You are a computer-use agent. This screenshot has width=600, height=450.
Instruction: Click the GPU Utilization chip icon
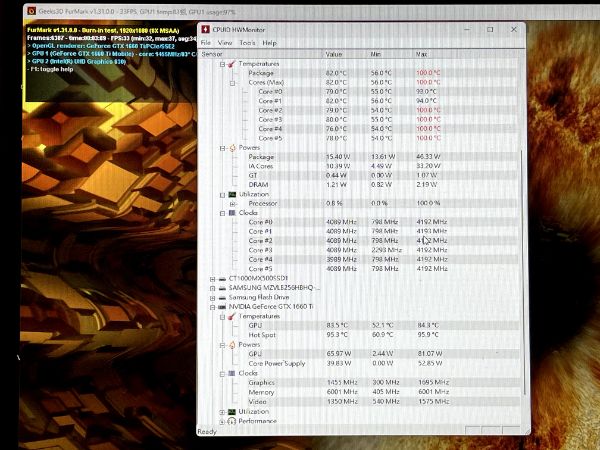pos(232,412)
